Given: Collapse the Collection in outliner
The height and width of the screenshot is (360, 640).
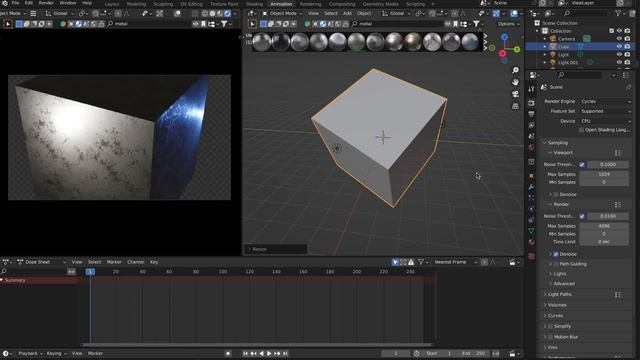Looking at the screenshot, I should [537, 31].
